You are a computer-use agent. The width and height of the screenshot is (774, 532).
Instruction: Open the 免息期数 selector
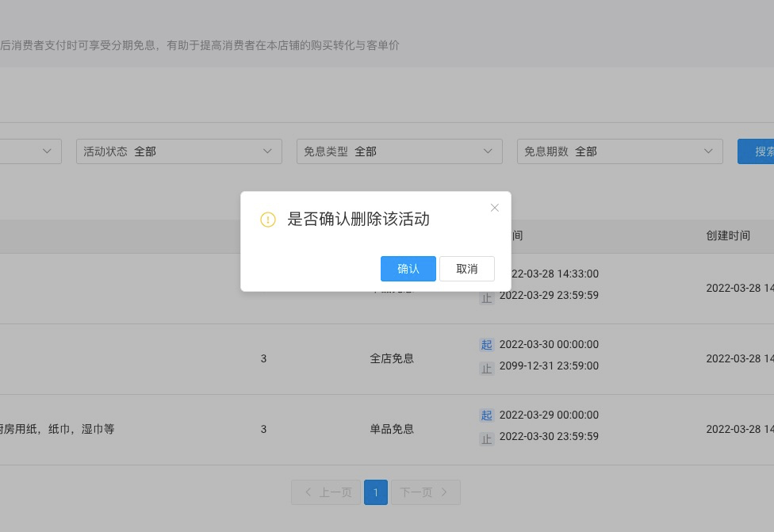(x=619, y=151)
